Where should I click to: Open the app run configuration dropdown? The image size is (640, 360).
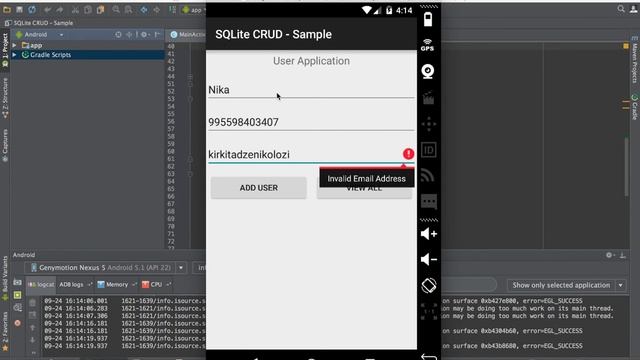[x=194, y=10]
